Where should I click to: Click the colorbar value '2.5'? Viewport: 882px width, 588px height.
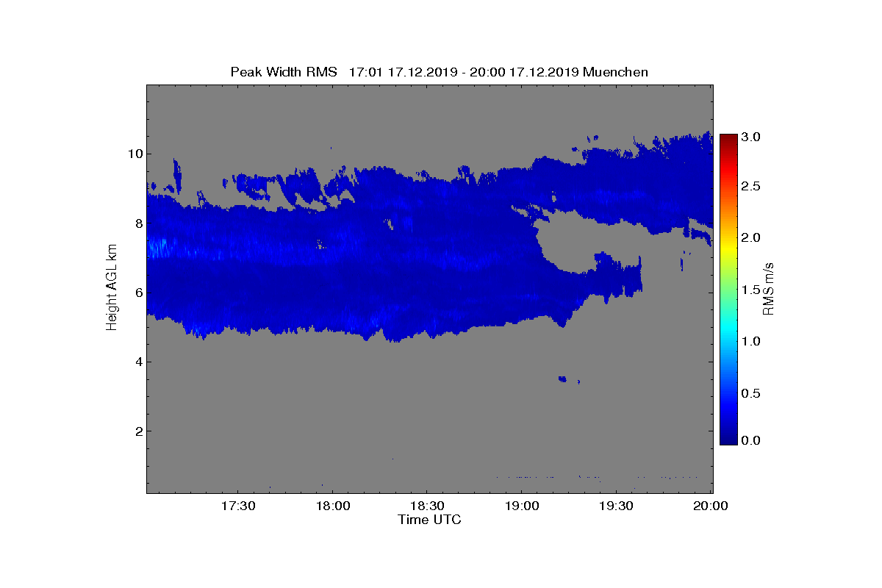coord(751,187)
